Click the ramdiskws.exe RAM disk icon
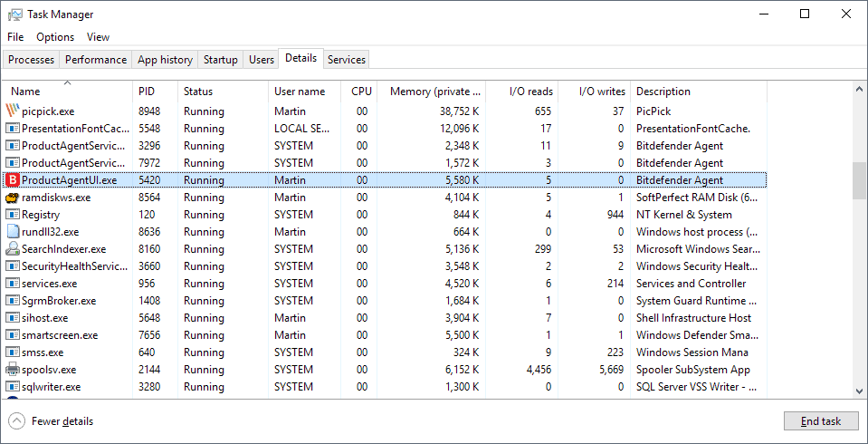Image resolution: width=868 pixels, height=444 pixels. pos(13,198)
